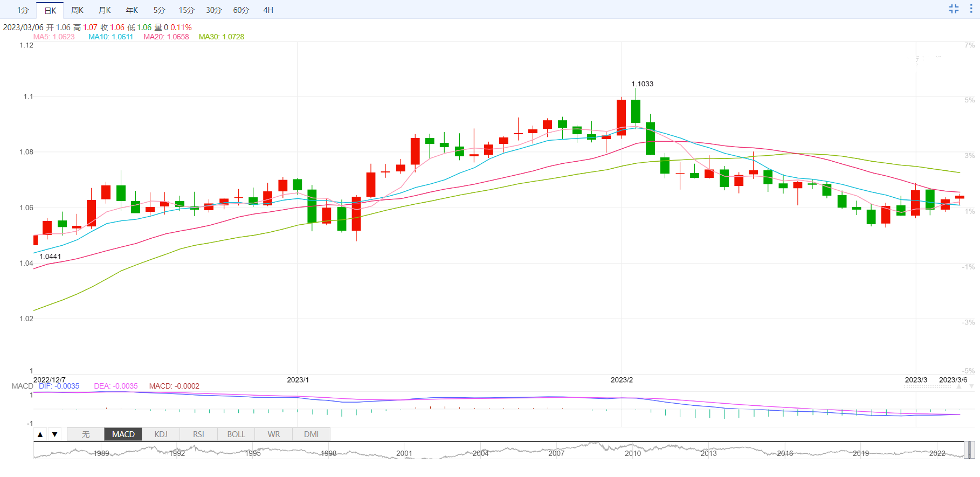Click the DEA: -0.0035 value
Screen dimensions: 980x477
click(116, 386)
